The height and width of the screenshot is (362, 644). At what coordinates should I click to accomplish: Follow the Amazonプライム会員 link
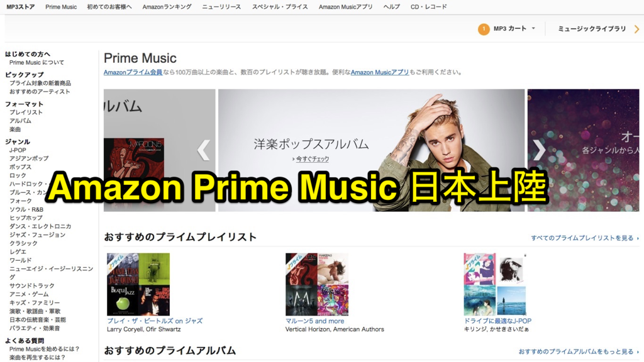click(133, 72)
